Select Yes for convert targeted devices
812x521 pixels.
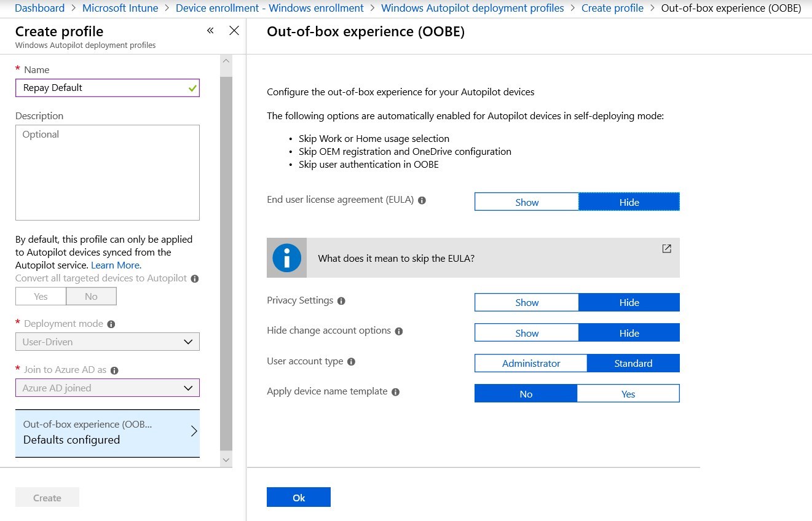click(41, 296)
